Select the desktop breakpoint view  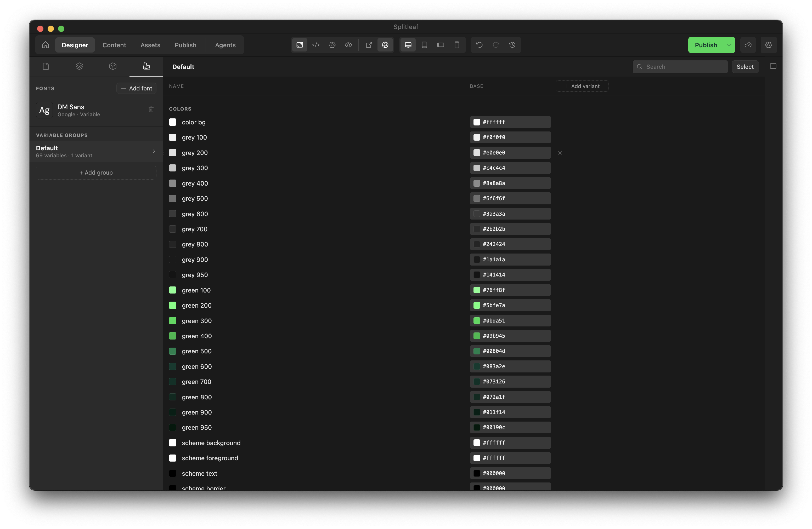(x=408, y=45)
